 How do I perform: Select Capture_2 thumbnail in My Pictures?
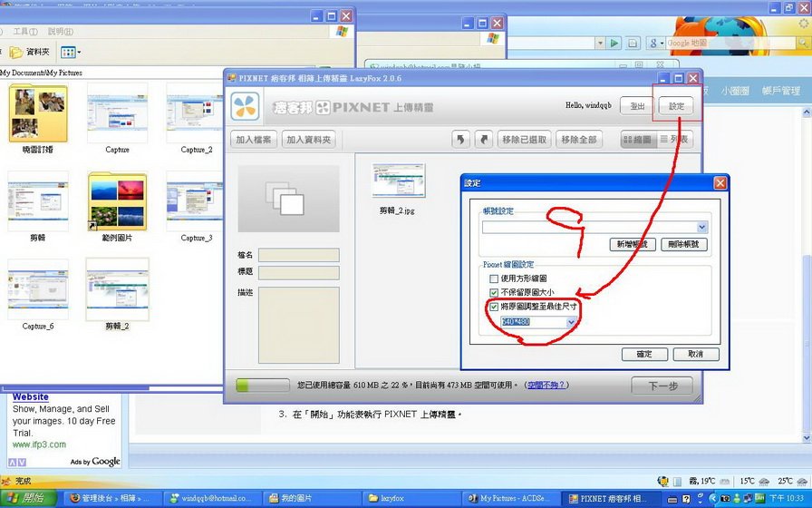[x=195, y=113]
